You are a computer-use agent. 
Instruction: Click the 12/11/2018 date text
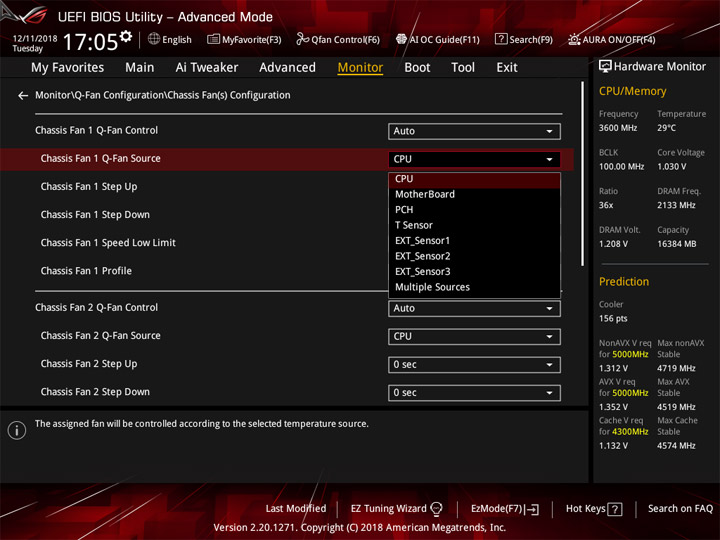(x=35, y=39)
